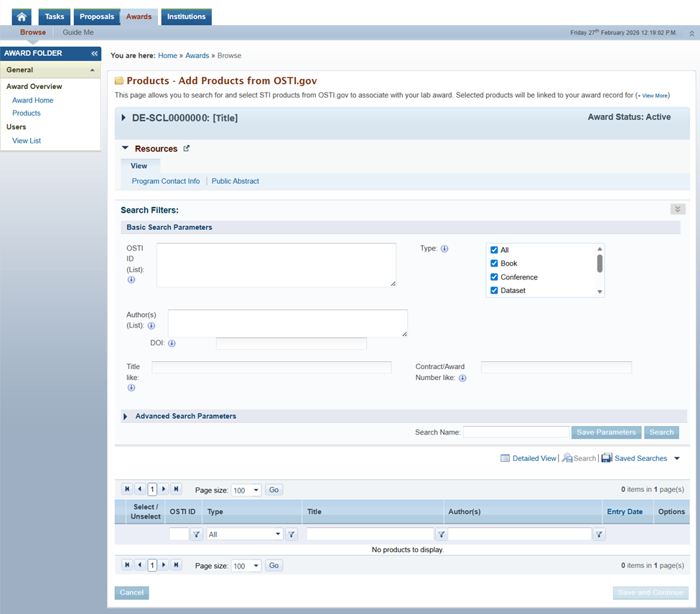Click the Search button
The height and width of the screenshot is (614, 700).
pos(661,432)
